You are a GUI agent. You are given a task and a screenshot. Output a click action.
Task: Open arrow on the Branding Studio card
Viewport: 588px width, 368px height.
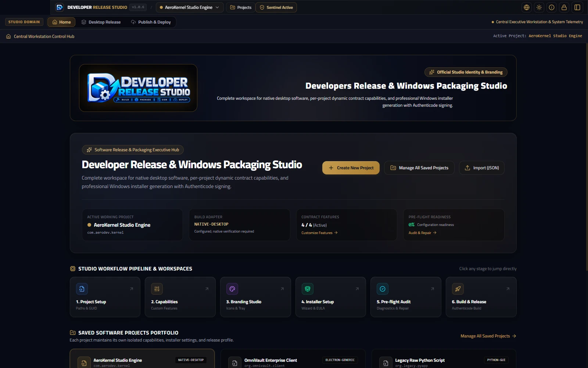[282, 289]
